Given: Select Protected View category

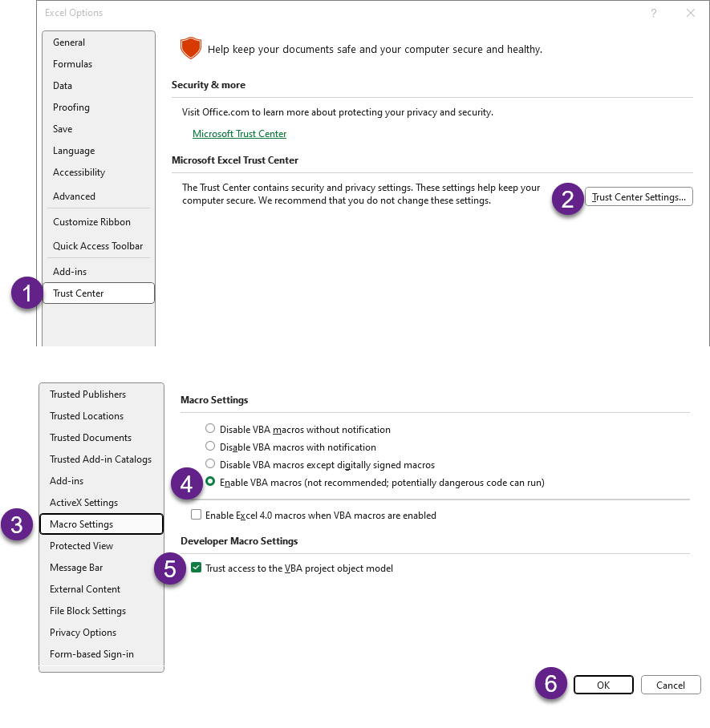Looking at the screenshot, I should [82, 546].
